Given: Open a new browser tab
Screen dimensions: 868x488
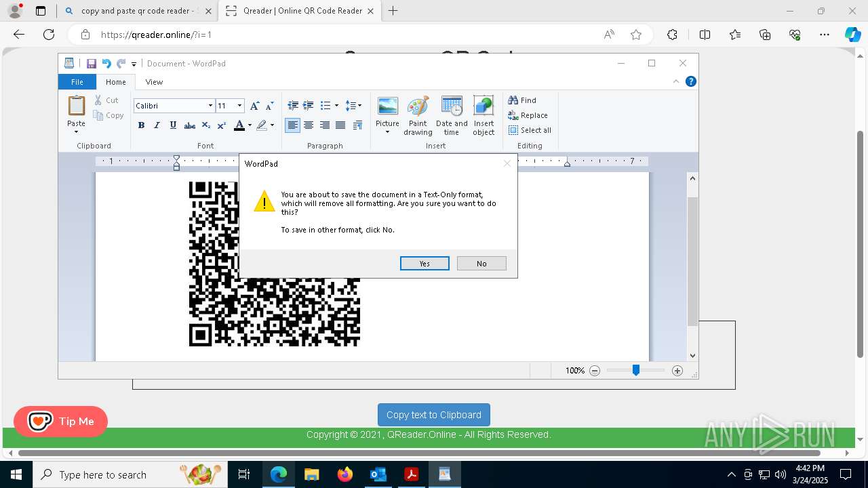Looking at the screenshot, I should pos(393,11).
